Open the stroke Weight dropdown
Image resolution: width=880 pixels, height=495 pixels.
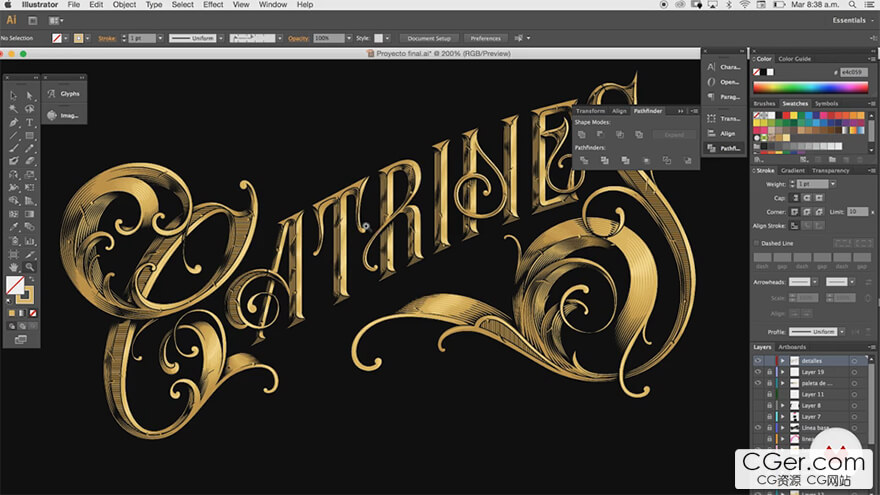(x=833, y=184)
